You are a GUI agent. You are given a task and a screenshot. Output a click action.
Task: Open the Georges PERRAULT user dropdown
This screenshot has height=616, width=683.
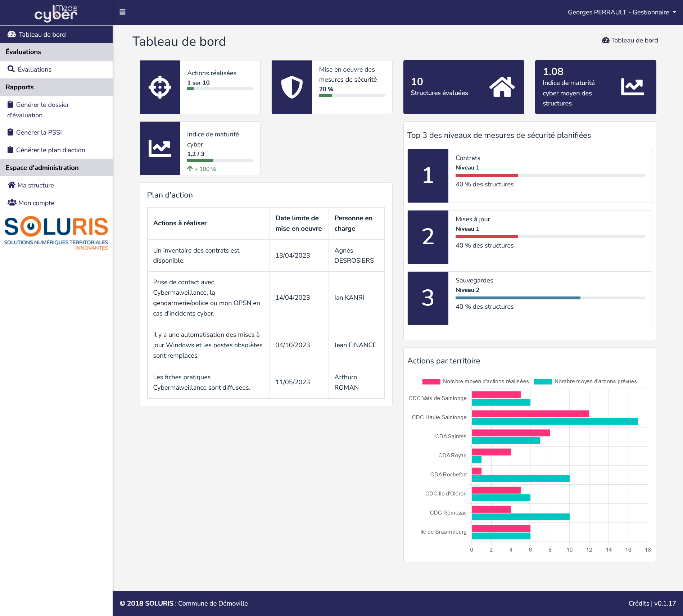pyautogui.click(x=621, y=12)
